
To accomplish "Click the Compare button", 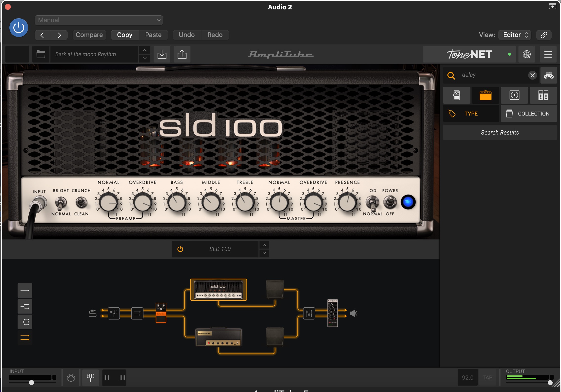I will tap(89, 35).
